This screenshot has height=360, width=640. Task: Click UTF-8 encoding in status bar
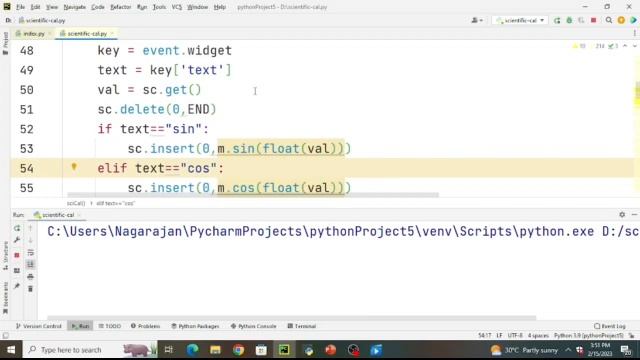click(x=515, y=336)
